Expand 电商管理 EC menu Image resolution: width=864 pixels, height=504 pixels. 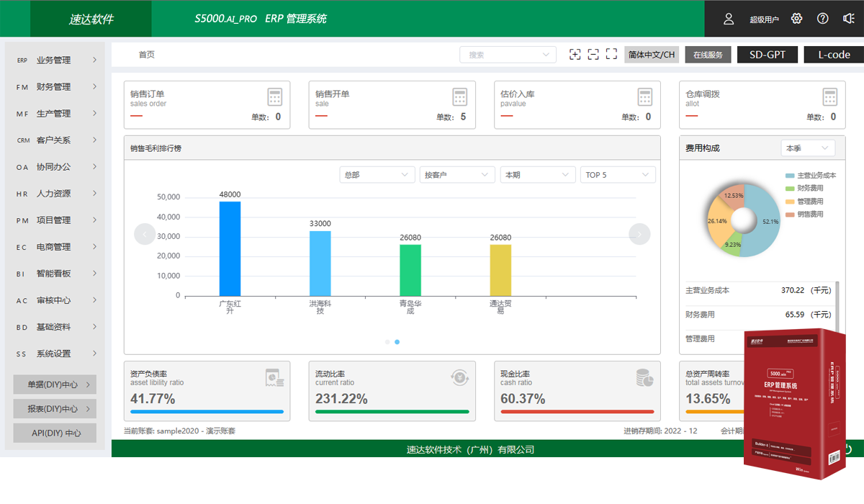point(55,247)
